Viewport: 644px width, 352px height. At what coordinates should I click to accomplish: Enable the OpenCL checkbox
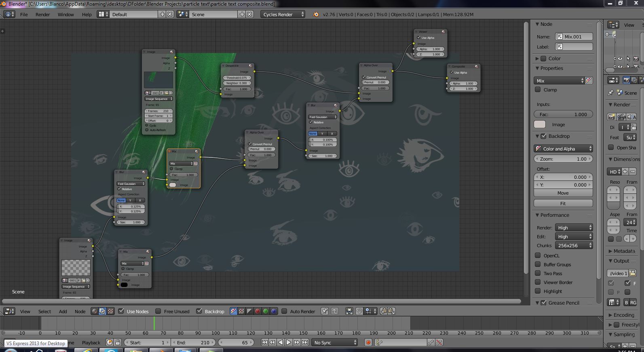click(x=538, y=255)
